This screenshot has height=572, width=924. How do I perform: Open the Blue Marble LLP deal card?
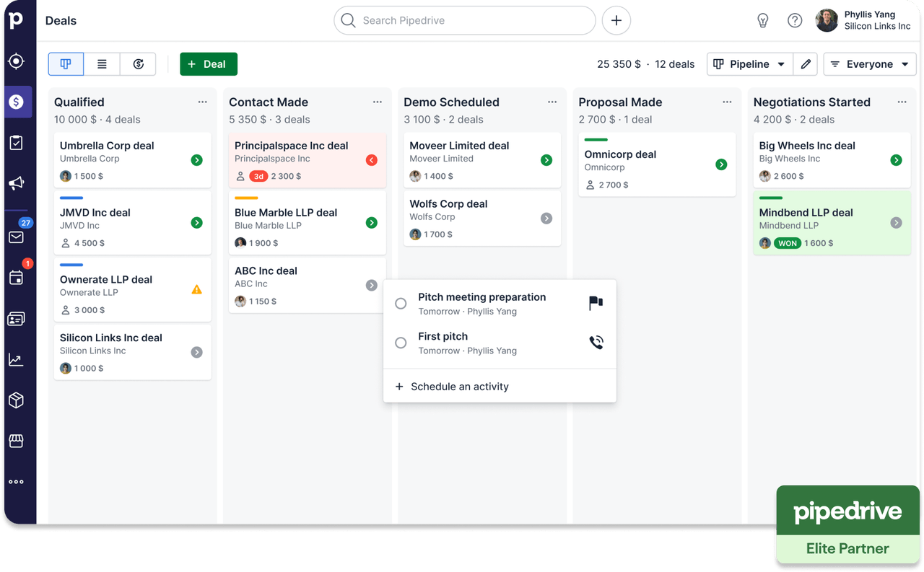308,223
